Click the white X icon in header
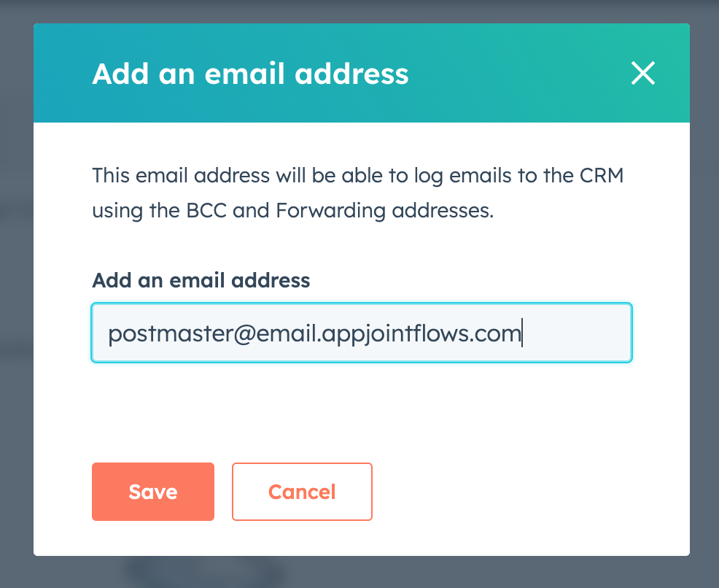This screenshot has width=719, height=588. (642, 74)
